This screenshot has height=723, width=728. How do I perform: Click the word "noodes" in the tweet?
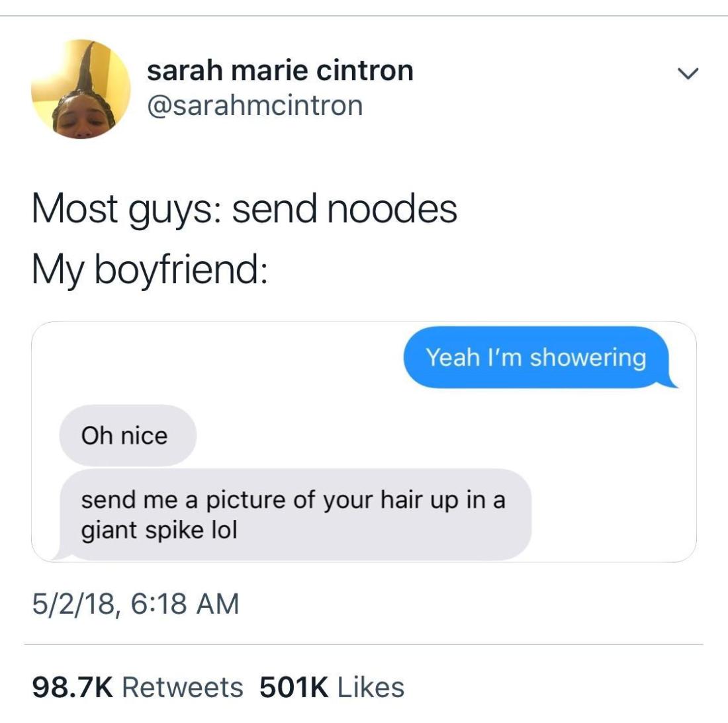[x=392, y=209]
